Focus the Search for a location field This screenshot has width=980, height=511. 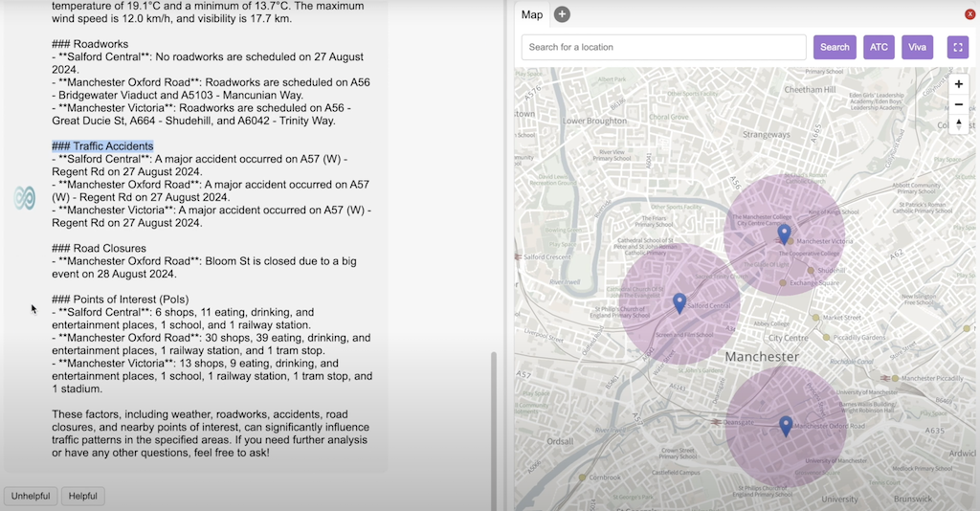click(664, 48)
